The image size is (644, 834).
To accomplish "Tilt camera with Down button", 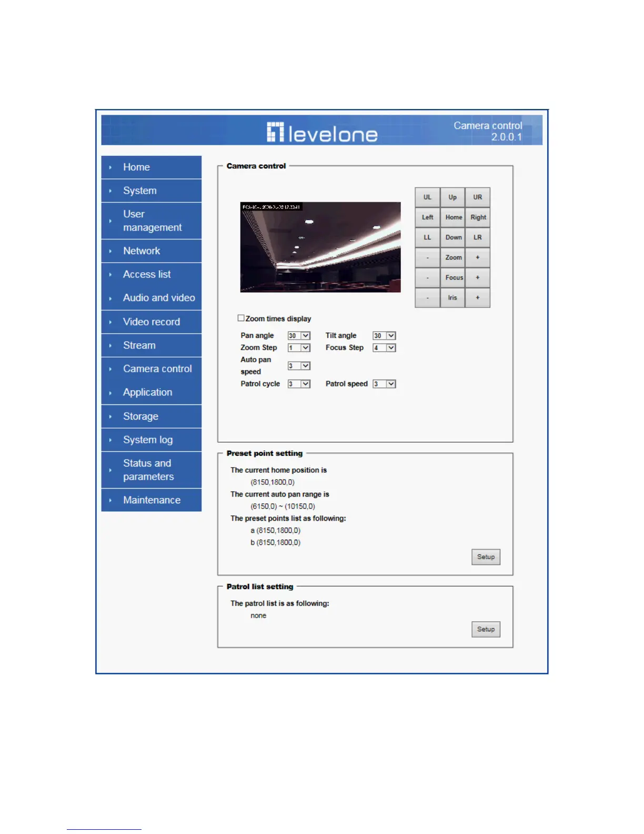I will coord(452,237).
